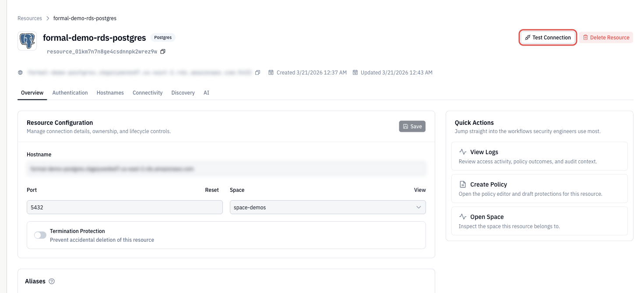Copy the blurred endpoint URL
The image size is (644, 293).
tap(258, 73)
